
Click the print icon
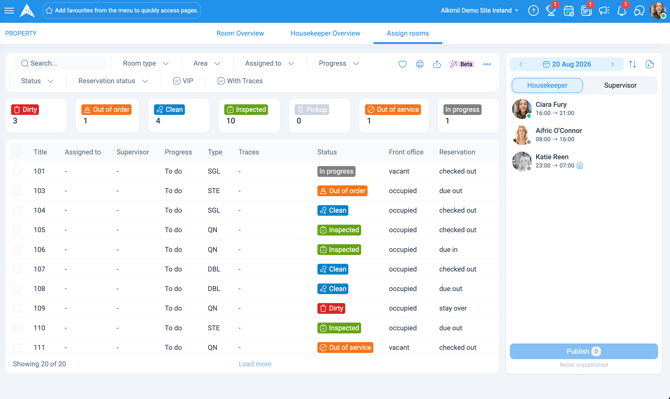tap(420, 64)
